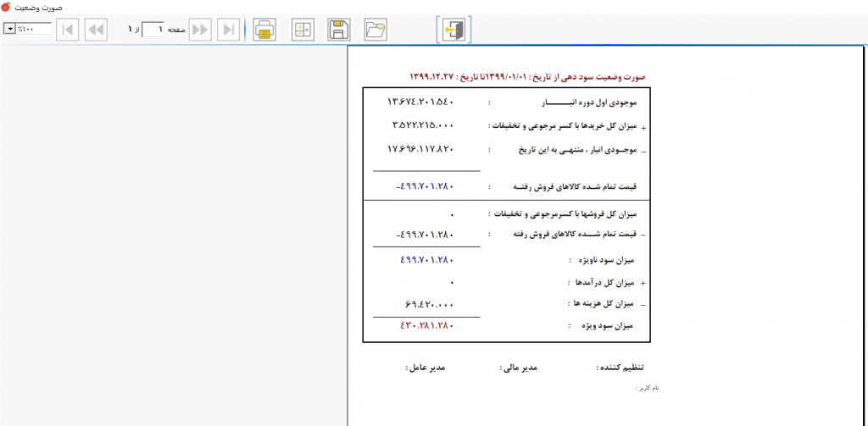Click the label میزان سود ناویژه
This screenshot has width=868, height=426.
[x=607, y=260]
